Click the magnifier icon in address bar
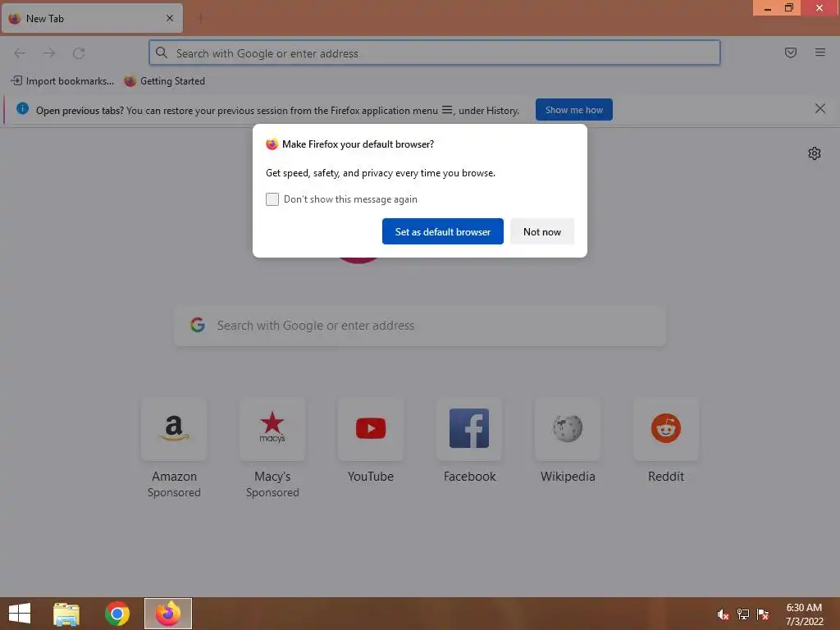The height and width of the screenshot is (630, 840). click(162, 52)
